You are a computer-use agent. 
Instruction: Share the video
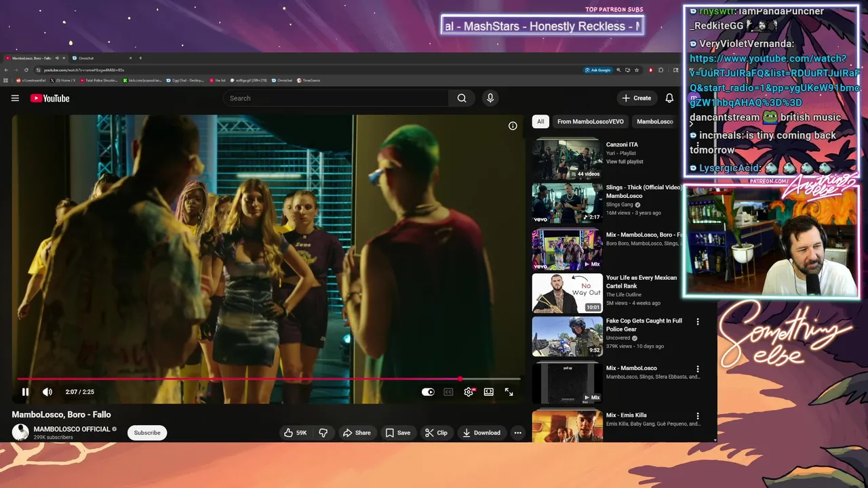coord(357,432)
